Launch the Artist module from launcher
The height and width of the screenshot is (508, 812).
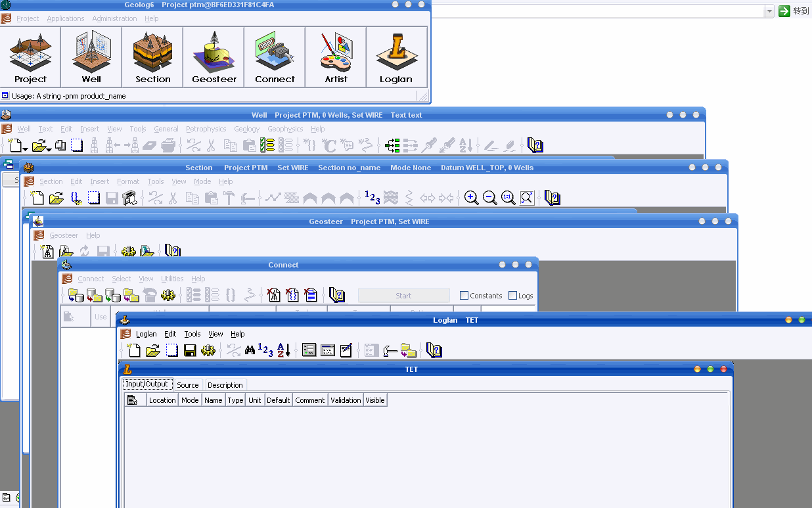(336, 57)
